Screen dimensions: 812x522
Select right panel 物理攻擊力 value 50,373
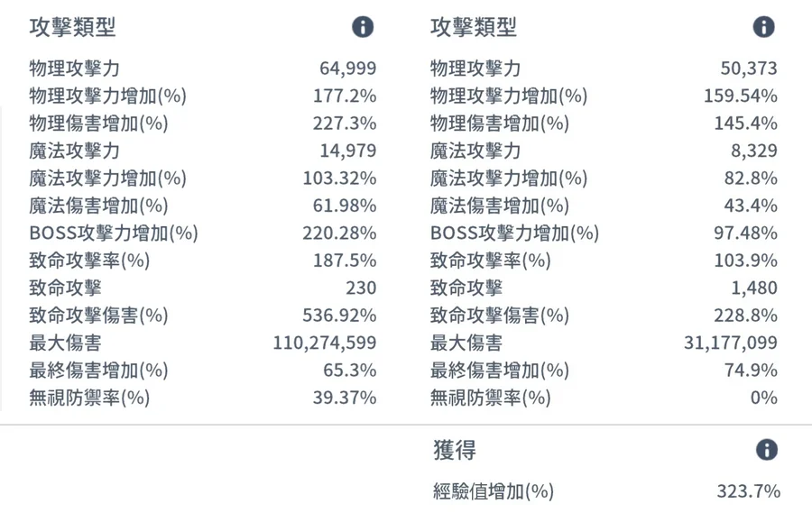[749, 69]
